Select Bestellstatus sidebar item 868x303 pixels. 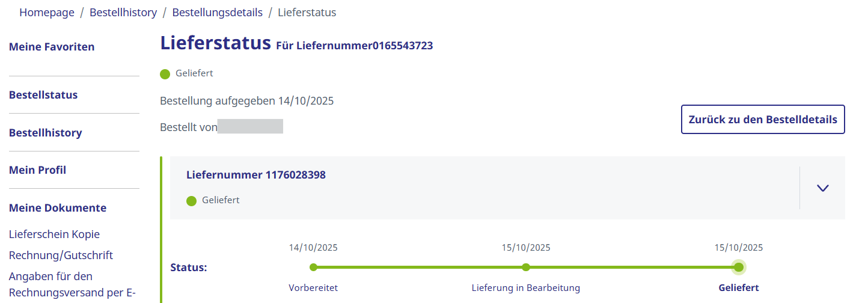[43, 95]
